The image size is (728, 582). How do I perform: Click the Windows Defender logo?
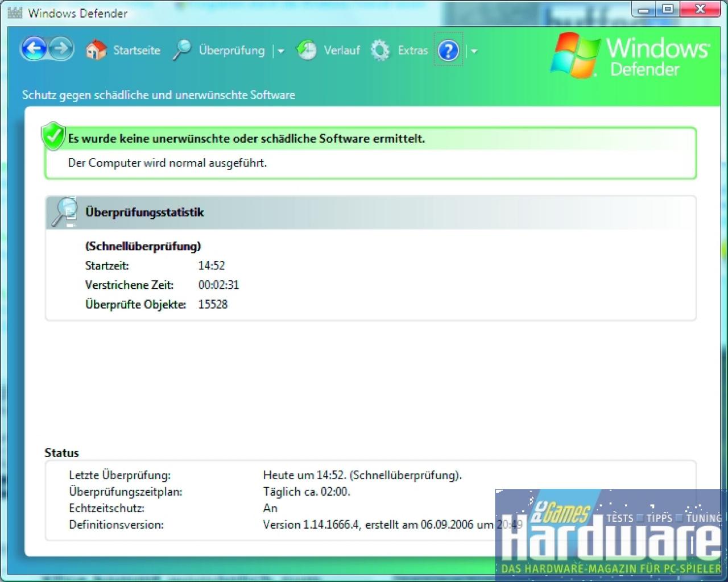[630, 55]
